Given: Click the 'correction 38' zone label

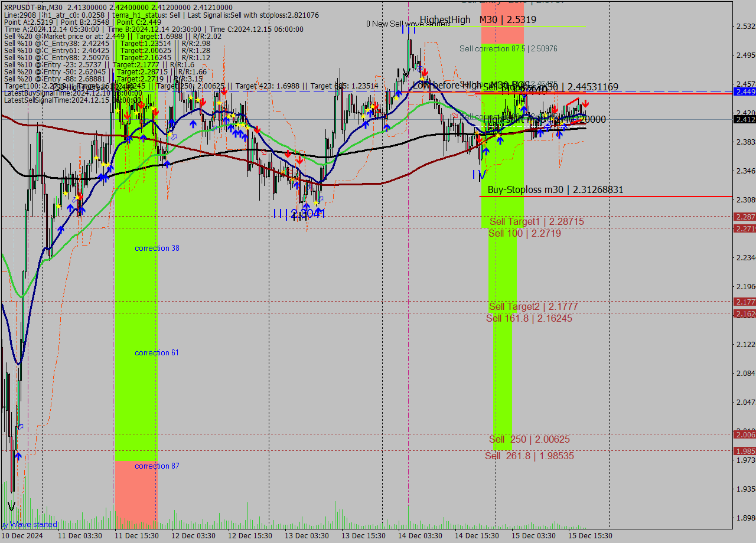Looking at the screenshot, I should 157,248.
